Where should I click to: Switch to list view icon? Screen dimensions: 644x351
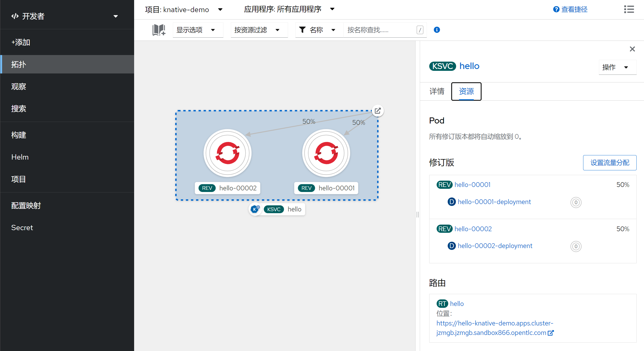click(x=629, y=9)
